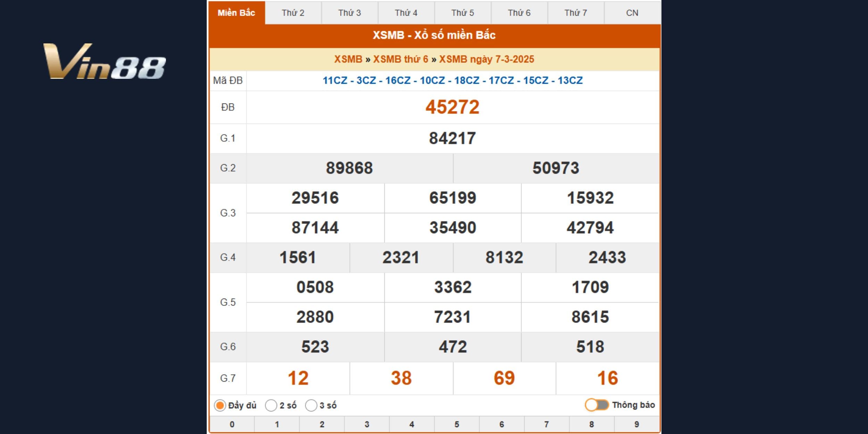Click the G.7 number 12
The width and height of the screenshot is (868, 434).
(x=298, y=378)
